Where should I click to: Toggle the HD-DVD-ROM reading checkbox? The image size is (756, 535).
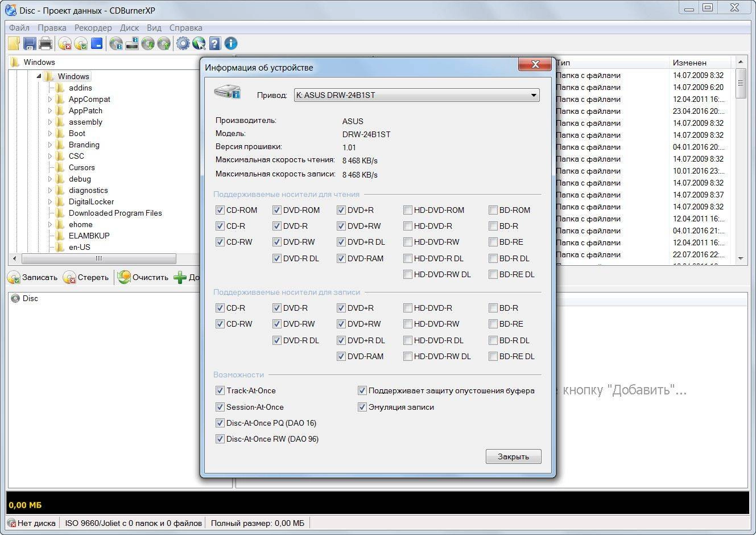407,210
